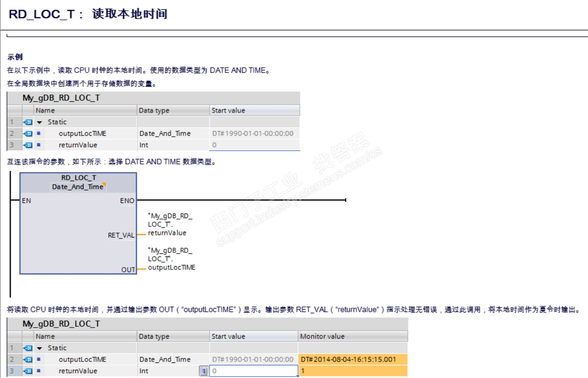This screenshot has width=588, height=378.
Task: Click the EN input pin of the RD_LOC_T block
Action: pyautogui.click(x=26, y=200)
